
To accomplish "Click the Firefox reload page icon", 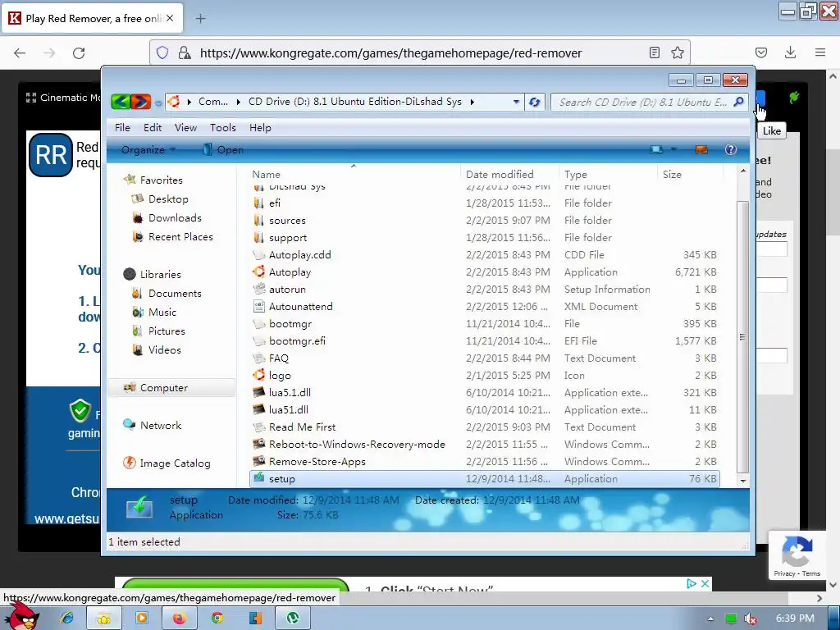I will pos(79,53).
